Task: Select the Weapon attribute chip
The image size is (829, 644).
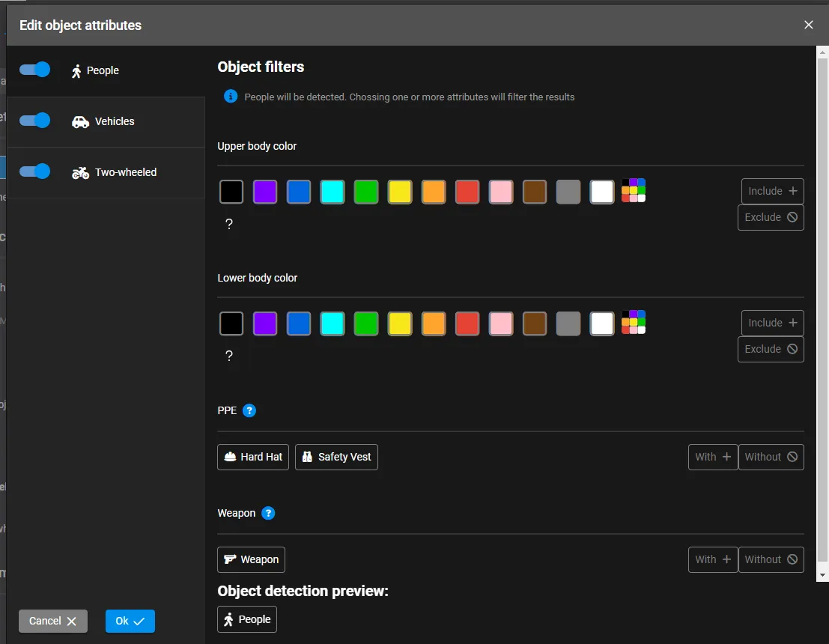Action: 251,559
